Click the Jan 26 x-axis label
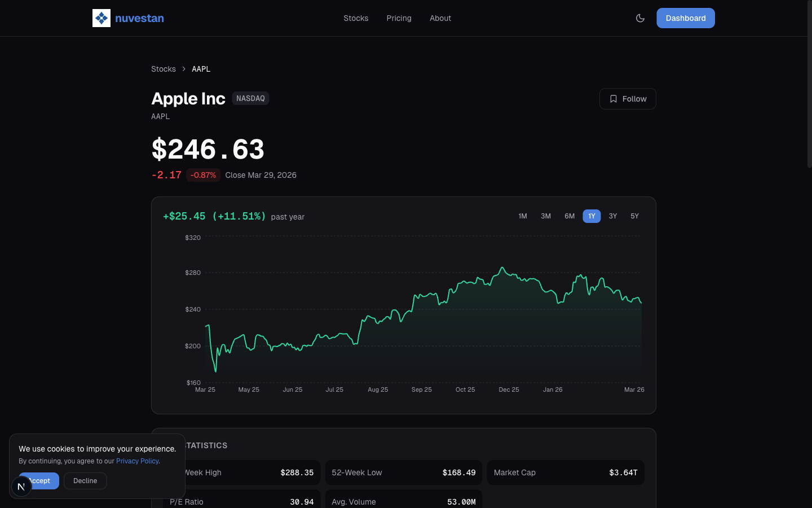 pyautogui.click(x=553, y=389)
